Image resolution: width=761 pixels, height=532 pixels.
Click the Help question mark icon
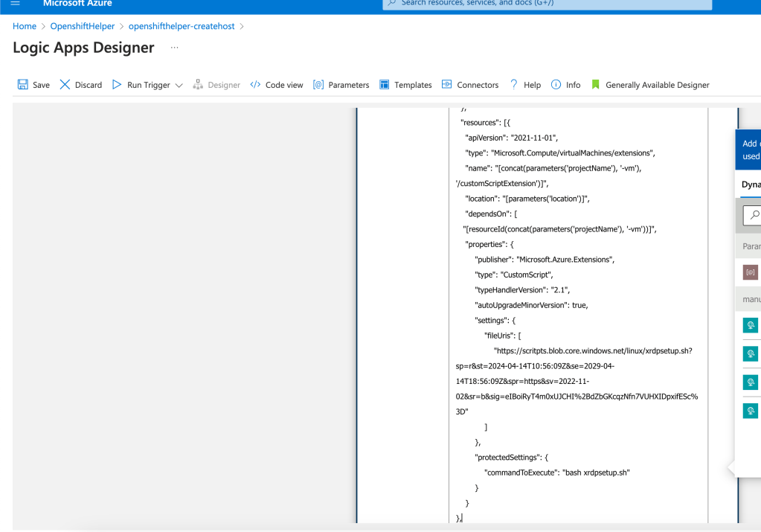coord(513,85)
